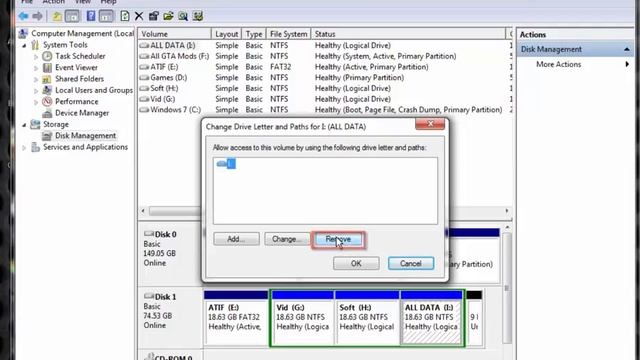Screen dimensions: 640x360
Task: Select the Soft (H:) volume row
Action: (325, 88)
